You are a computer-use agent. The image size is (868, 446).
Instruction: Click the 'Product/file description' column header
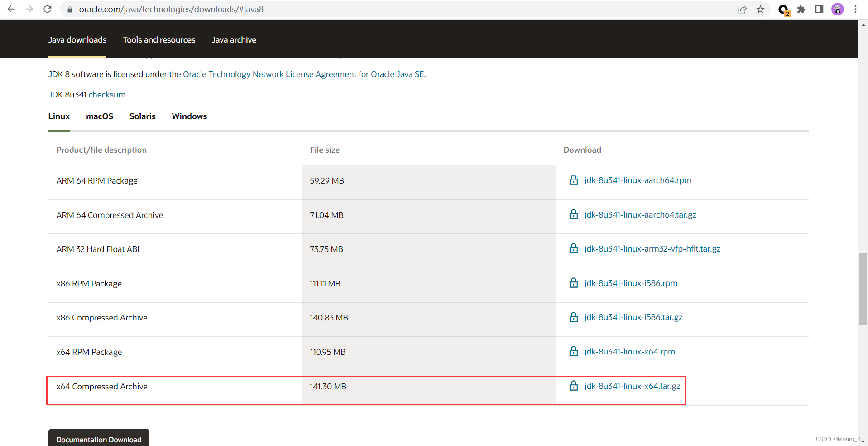click(101, 150)
